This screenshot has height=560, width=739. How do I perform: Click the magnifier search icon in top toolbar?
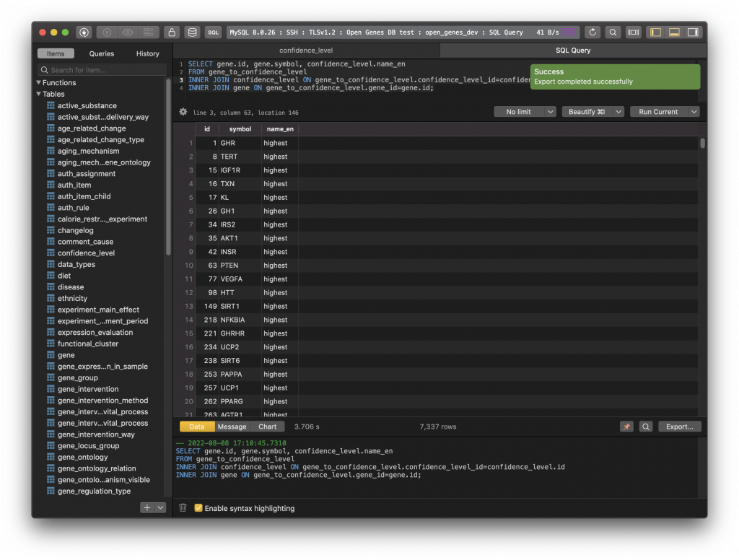(x=613, y=32)
